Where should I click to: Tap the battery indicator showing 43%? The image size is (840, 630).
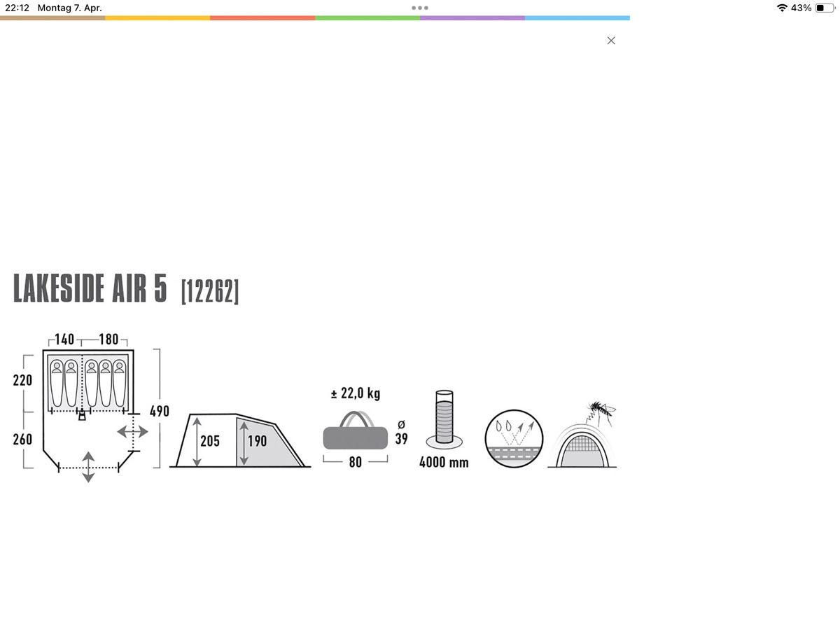[x=824, y=8]
